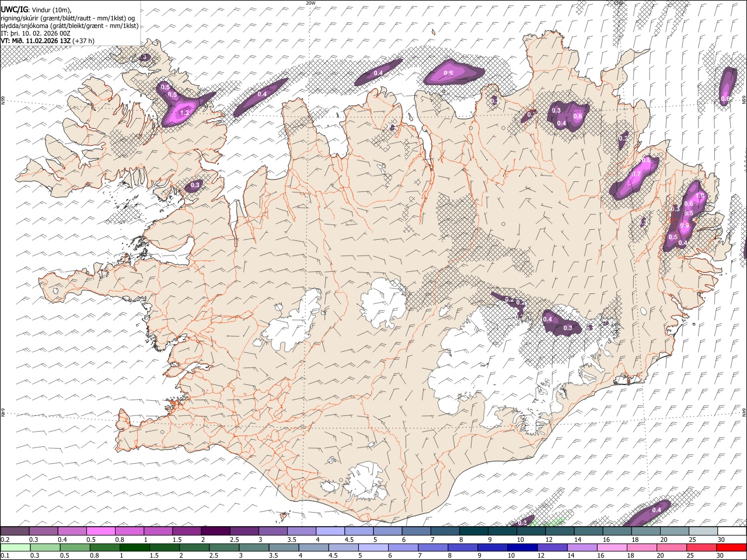Select the dark purple 2 swatch in upper legend row
This screenshot has height=560, width=747.
tap(215, 531)
